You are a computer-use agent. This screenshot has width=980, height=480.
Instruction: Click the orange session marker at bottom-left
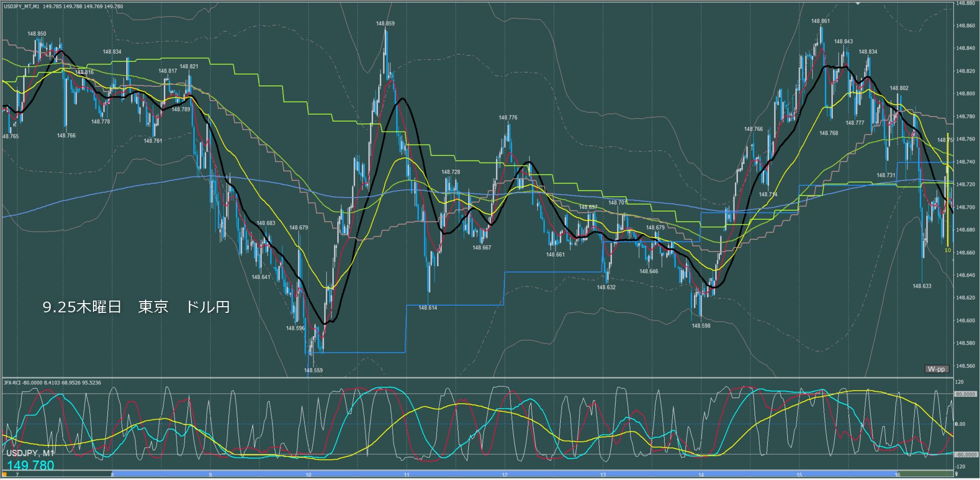click(x=5, y=475)
